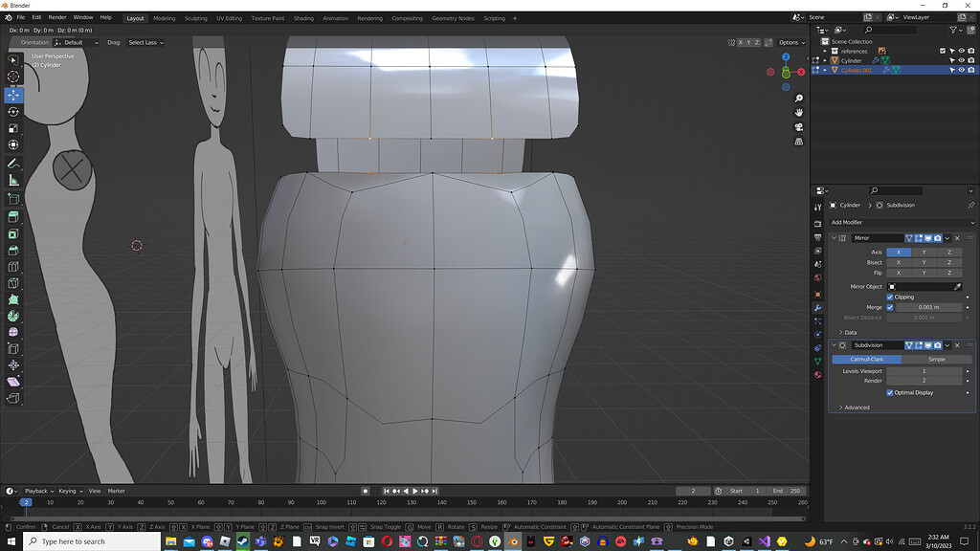Switch orthographic/perspective with grid icon

click(x=799, y=142)
